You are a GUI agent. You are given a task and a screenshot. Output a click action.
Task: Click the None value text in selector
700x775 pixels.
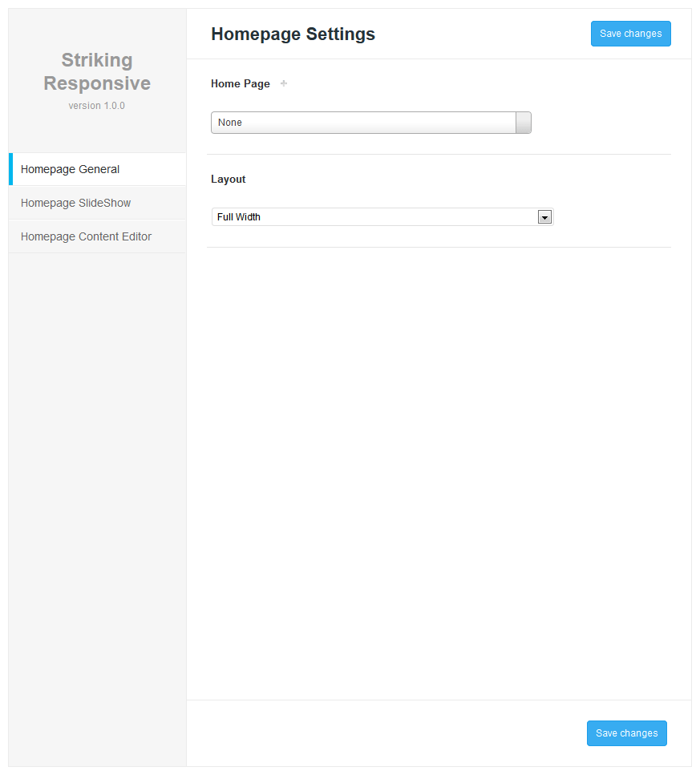pos(230,123)
